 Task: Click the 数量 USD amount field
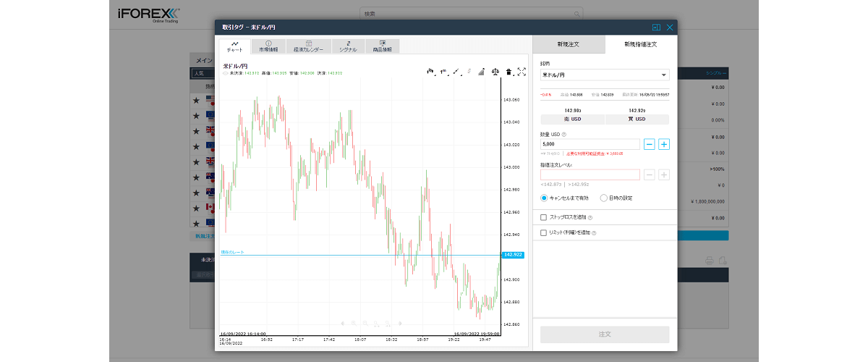point(590,144)
